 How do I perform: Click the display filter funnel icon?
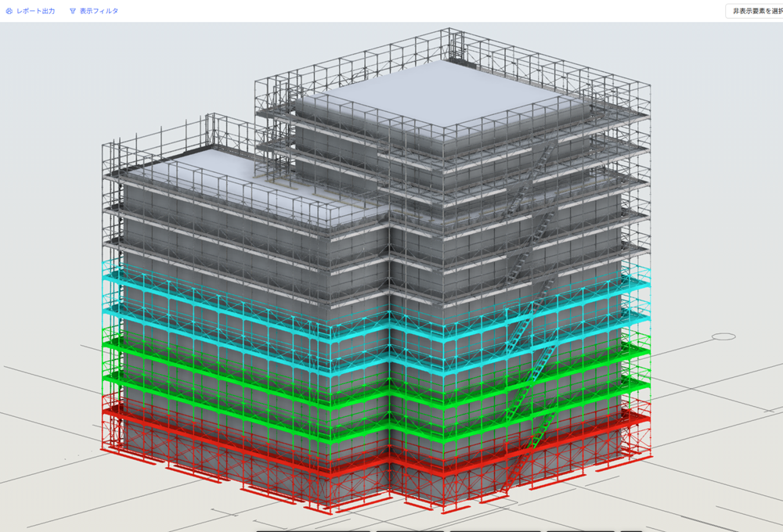(73, 11)
